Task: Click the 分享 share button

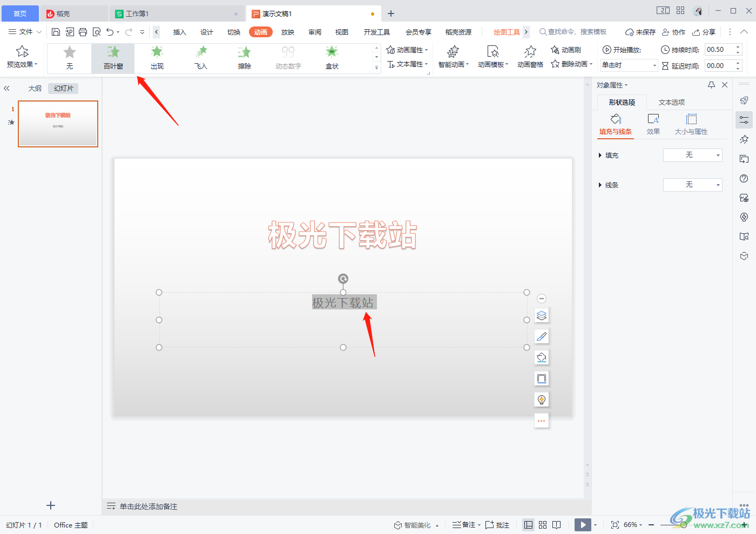Action: (704, 32)
